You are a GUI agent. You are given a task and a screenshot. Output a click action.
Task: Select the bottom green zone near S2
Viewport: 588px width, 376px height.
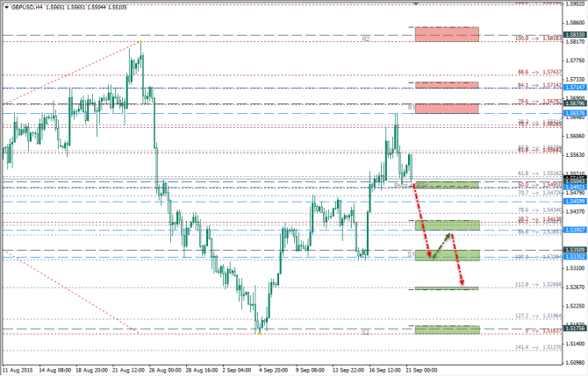click(x=448, y=329)
